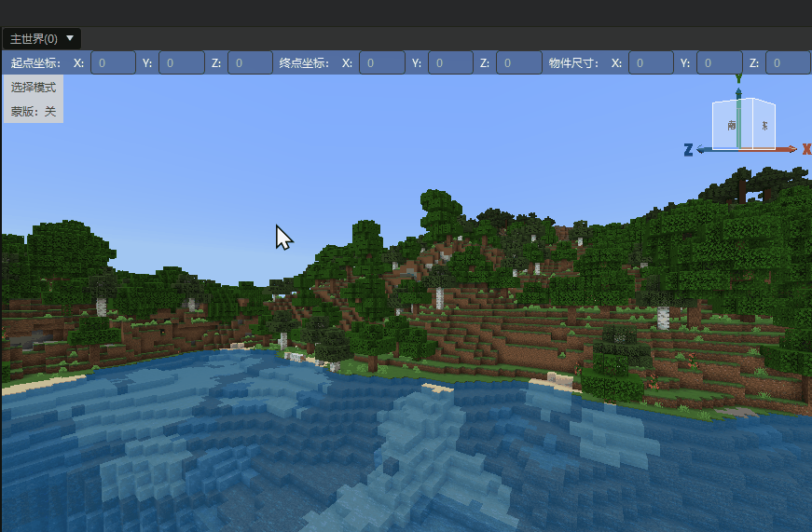Focus the 起点坐标 Y input field

pyautogui.click(x=181, y=63)
